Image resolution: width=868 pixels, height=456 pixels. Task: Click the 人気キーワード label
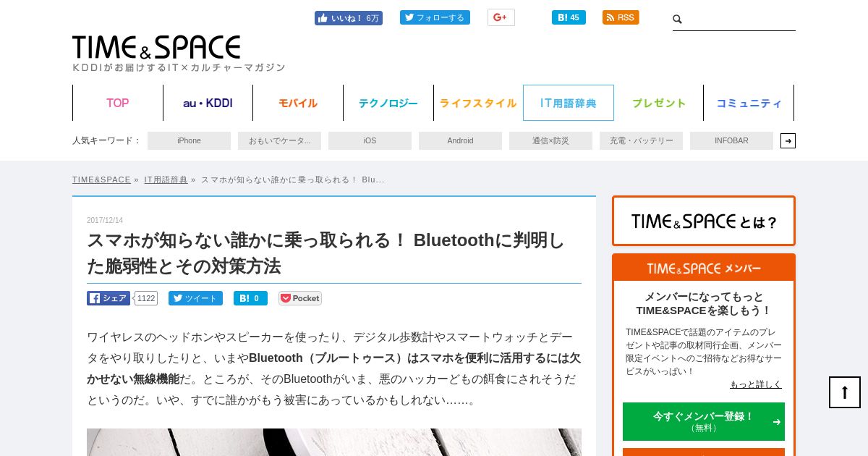(106, 140)
